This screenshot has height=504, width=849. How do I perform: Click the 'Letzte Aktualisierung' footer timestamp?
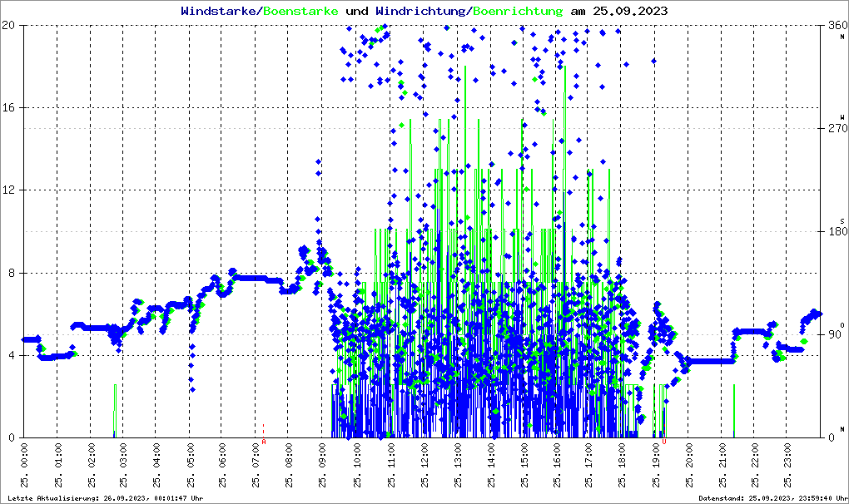click(x=106, y=498)
